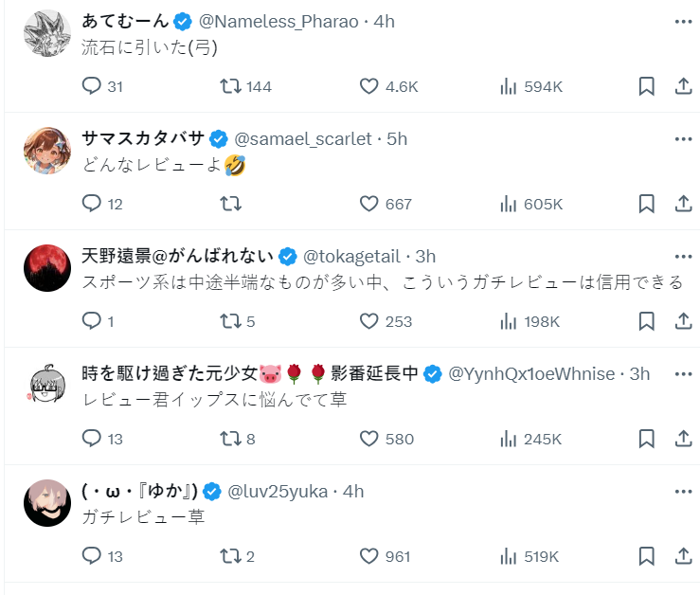700x595 pixels.
Task: Open the 4h timestamp on @luv25yuka tweet
Action: pos(353,492)
